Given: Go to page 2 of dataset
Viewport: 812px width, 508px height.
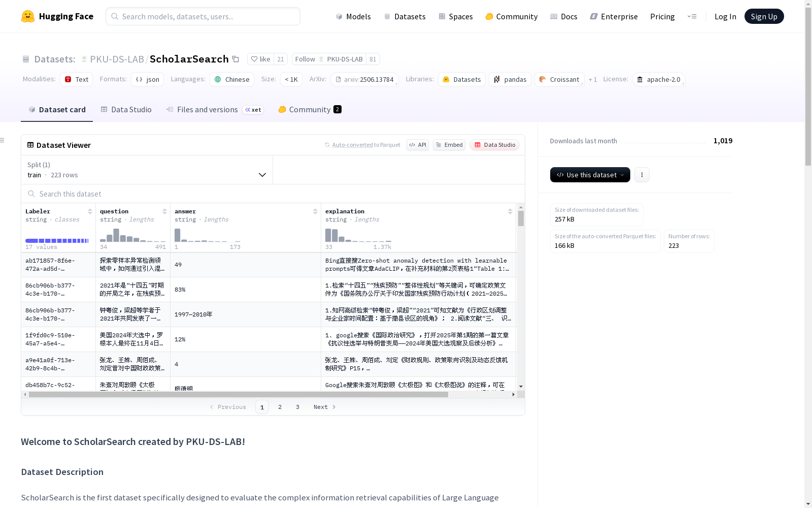Looking at the screenshot, I should pos(280,407).
